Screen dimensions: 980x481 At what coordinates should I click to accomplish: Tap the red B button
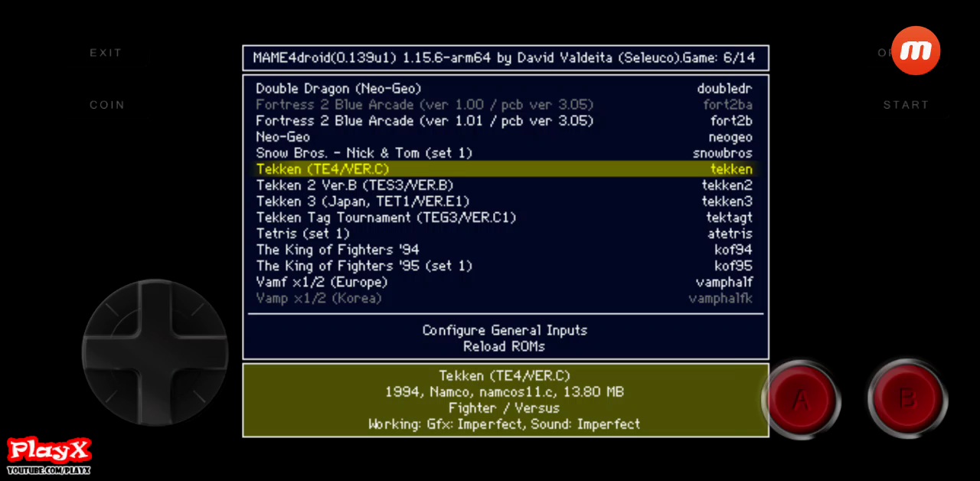[907, 399]
